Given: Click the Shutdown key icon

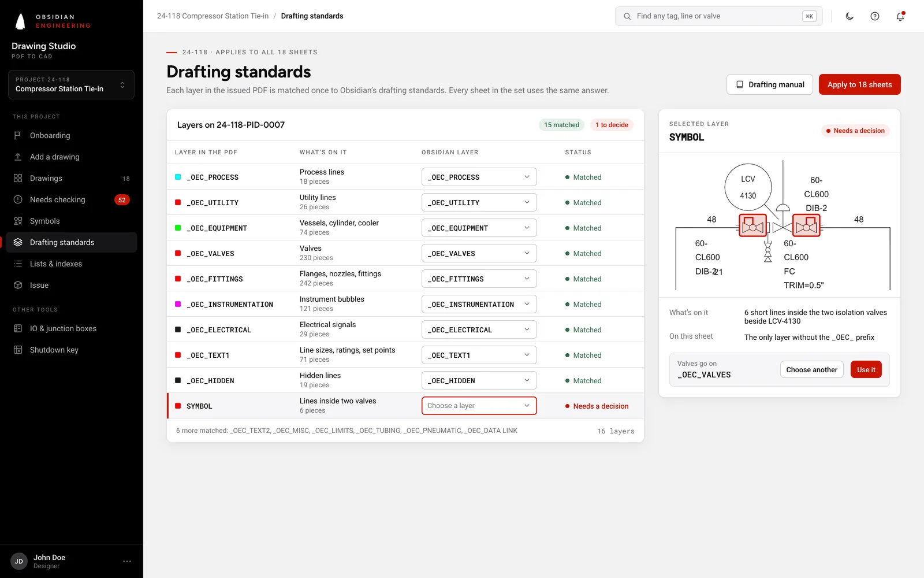Looking at the screenshot, I should pyautogui.click(x=18, y=350).
